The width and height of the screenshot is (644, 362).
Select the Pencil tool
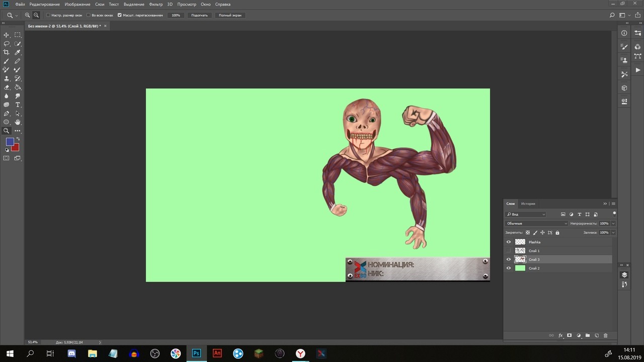[x=18, y=61]
